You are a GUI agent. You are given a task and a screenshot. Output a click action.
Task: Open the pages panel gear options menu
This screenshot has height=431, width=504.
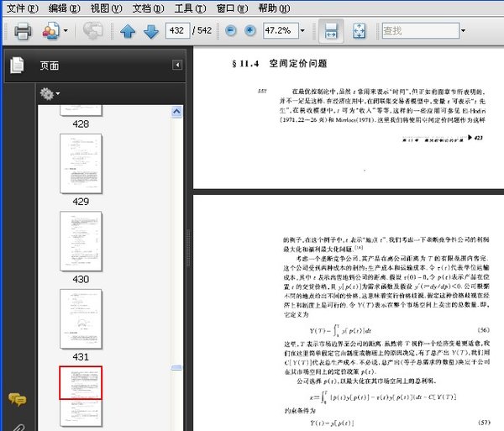coord(50,94)
